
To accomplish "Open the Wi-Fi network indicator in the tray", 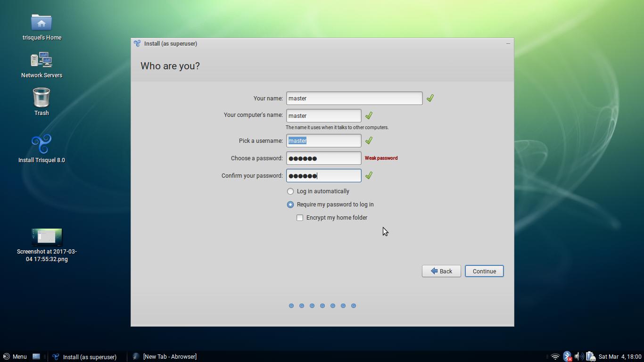I will 555,357.
